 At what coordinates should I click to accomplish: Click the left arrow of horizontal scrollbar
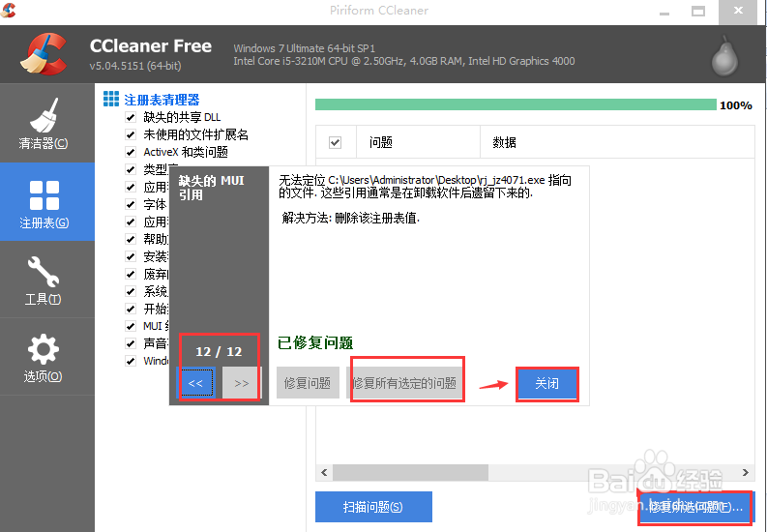point(324,472)
